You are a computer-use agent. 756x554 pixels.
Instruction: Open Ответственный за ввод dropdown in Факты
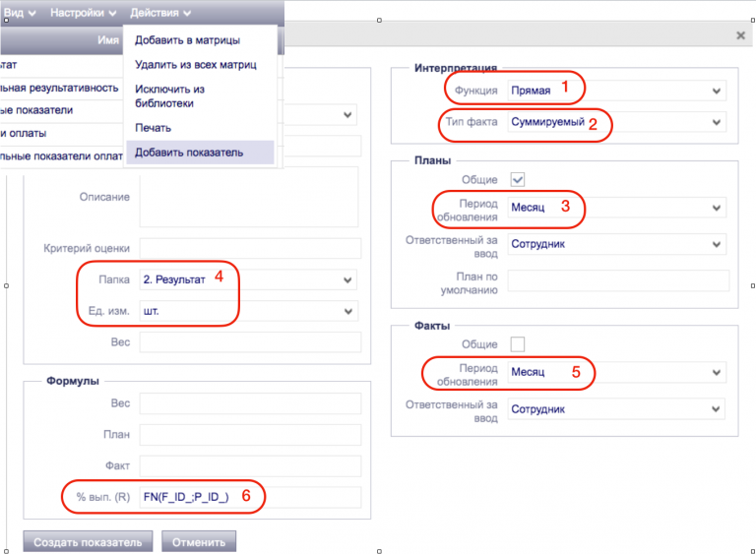coord(616,409)
